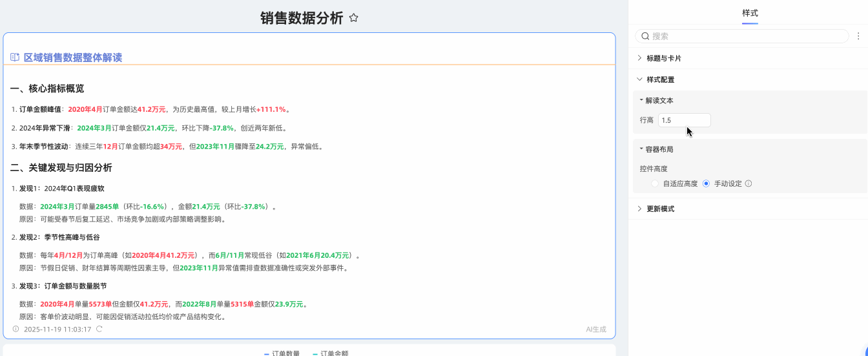This screenshot has height=356, width=868.
Task: Click 发现2：季节性高峰与低谷 line
Action: [x=56, y=237]
